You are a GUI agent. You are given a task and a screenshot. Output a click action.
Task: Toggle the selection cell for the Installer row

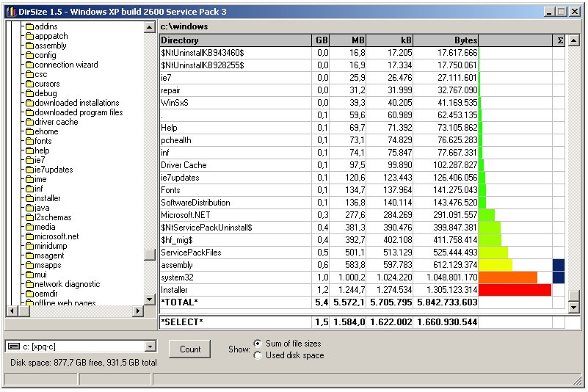(x=559, y=289)
